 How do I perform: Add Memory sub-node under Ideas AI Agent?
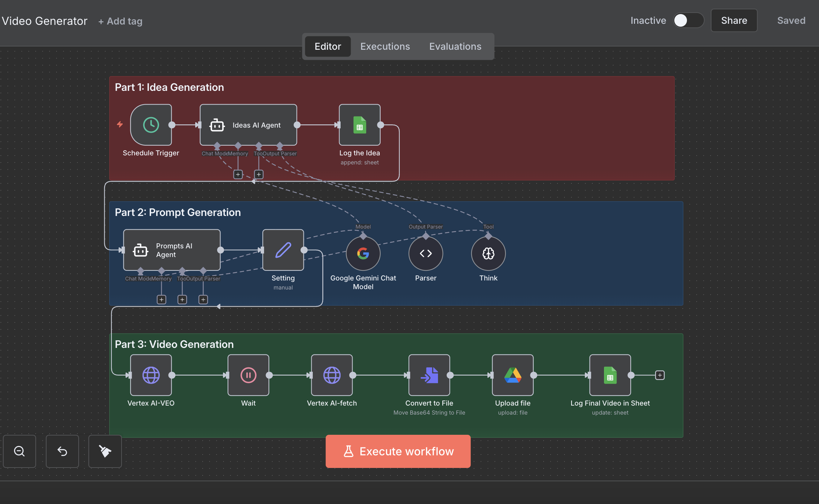[238, 174]
